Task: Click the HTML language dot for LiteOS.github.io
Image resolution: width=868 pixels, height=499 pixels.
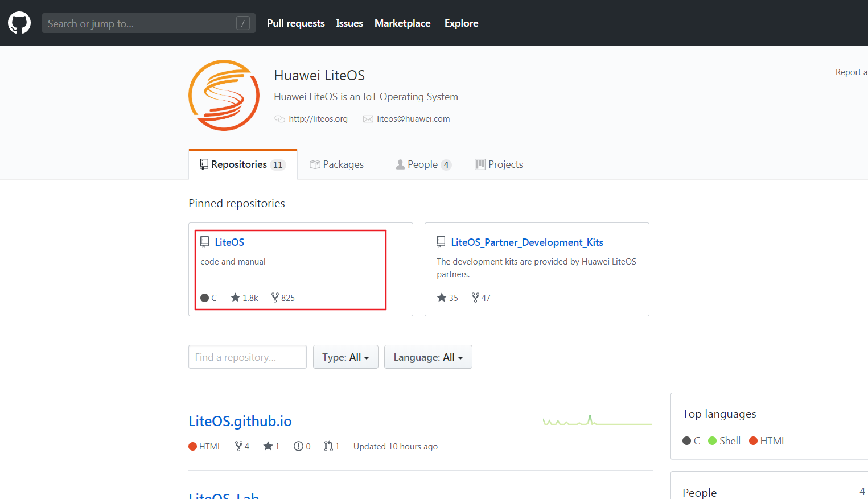Action: point(192,447)
